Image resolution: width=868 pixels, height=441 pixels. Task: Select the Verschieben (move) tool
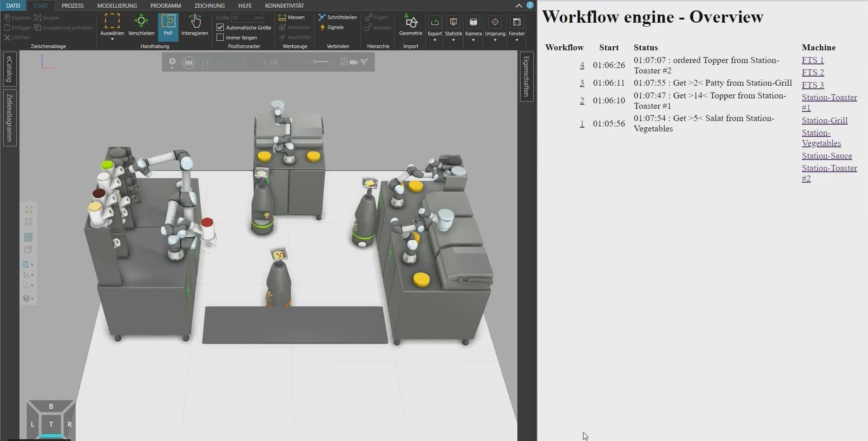pos(141,25)
